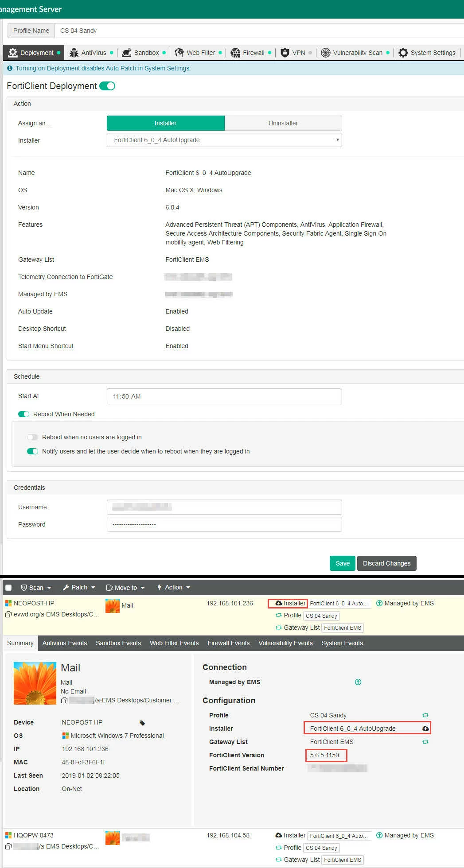Image resolution: width=464 pixels, height=868 pixels.
Task: Click the Managed by EMS icon for NEOPOST-HP
Action: coord(379,603)
